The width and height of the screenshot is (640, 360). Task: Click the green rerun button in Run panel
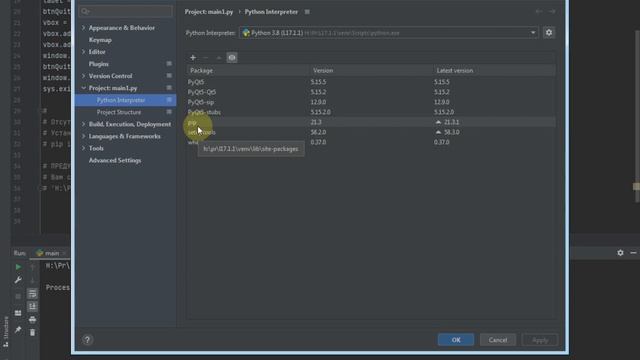(18, 267)
